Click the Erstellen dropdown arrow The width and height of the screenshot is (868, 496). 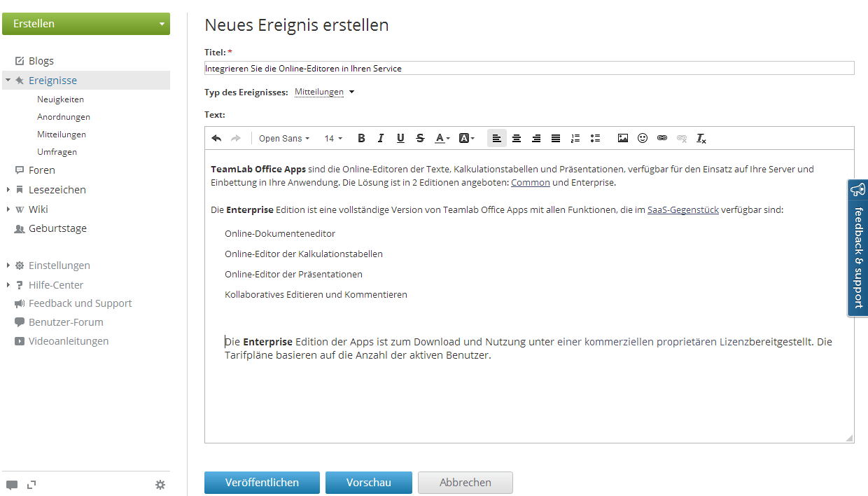click(162, 24)
